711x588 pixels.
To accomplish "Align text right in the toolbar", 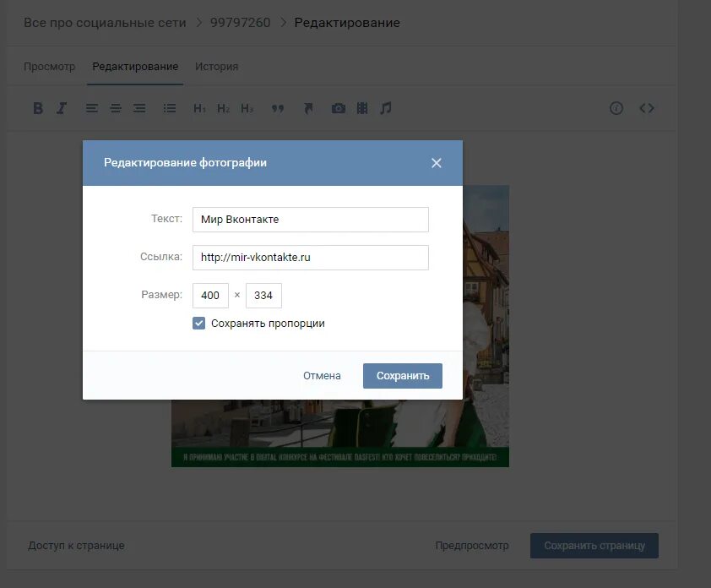I will (x=139, y=108).
